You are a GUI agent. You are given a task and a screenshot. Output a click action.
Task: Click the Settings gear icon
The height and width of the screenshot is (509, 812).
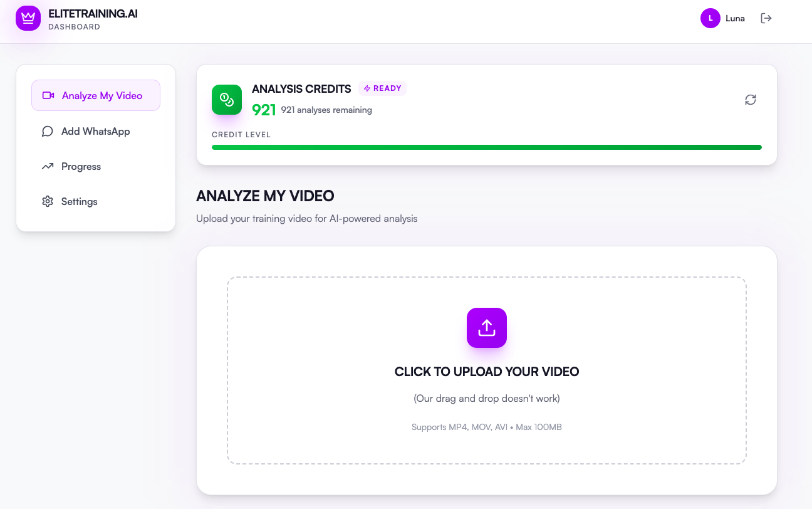point(48,201)
